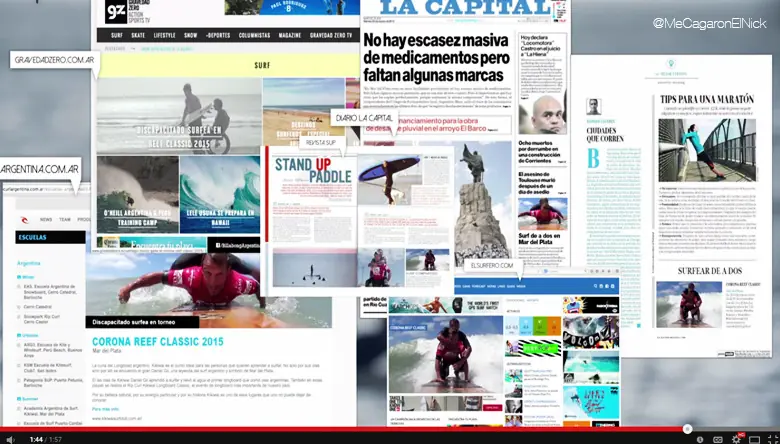
Task: Click the STAND UP PADDLE magazine title
Action: pyautogui.click(x=313, y=170)
